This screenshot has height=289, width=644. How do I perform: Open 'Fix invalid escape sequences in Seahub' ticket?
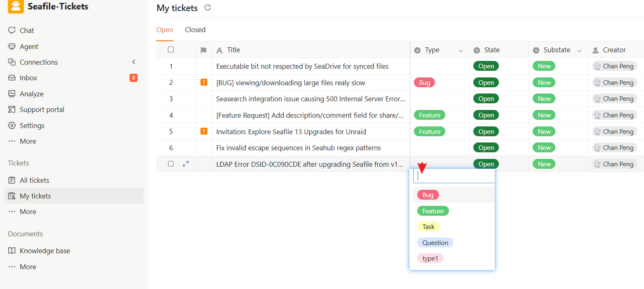(x=298, y=148)
